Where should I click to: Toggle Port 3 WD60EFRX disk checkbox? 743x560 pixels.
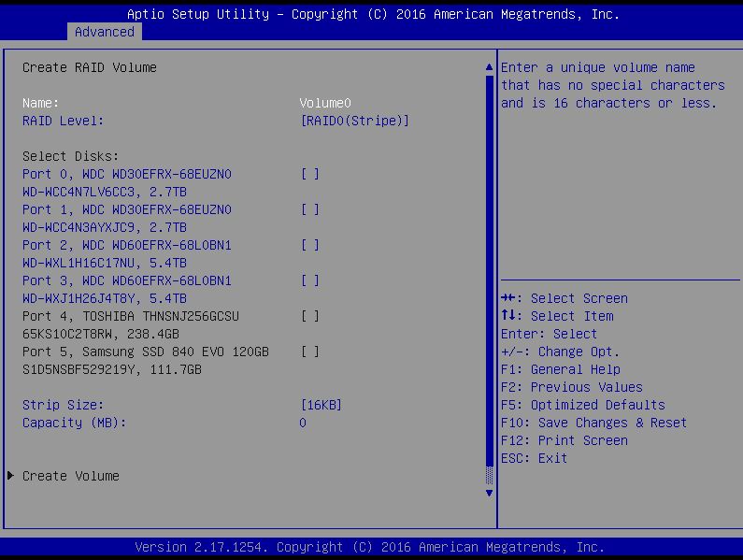coord(310,280)
